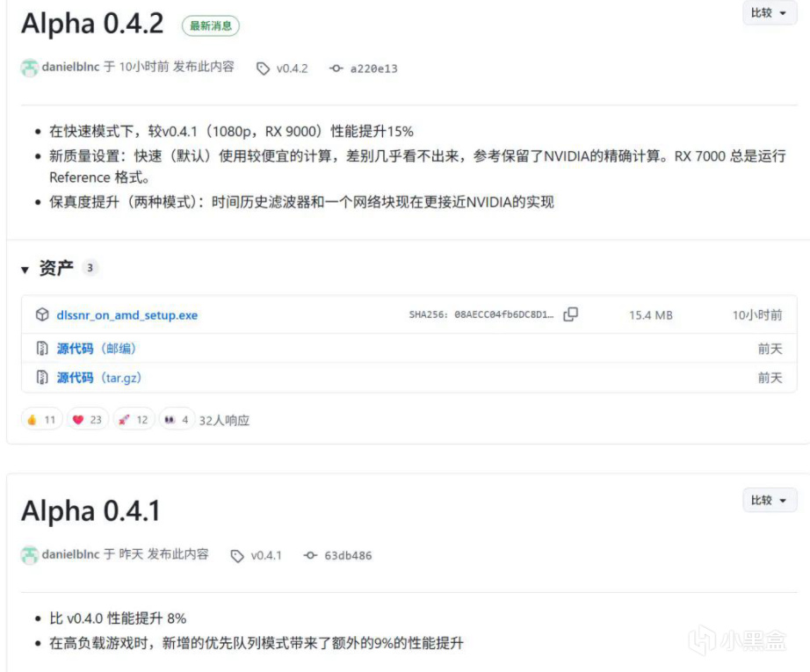Image resolution: width=810 pixels, height=672 pixels.
Task: Toggle the rocket reaction with 12
Action: coord(134,419)
